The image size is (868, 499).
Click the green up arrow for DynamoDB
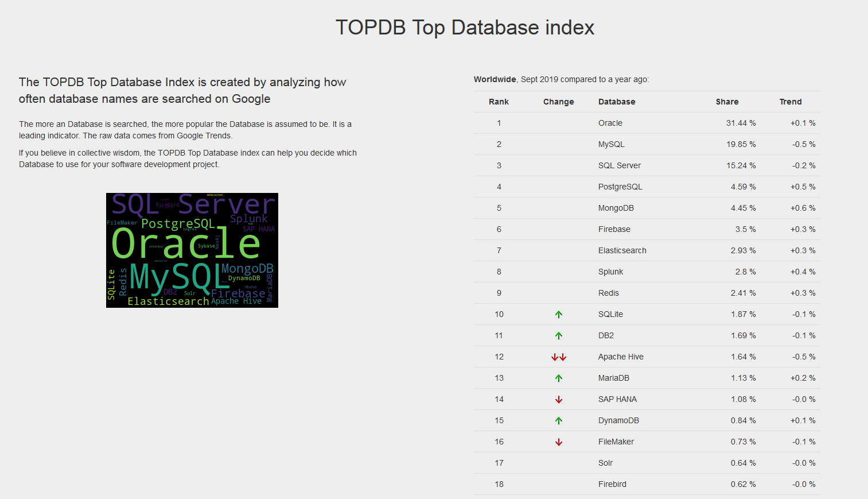tap(559, 421)
